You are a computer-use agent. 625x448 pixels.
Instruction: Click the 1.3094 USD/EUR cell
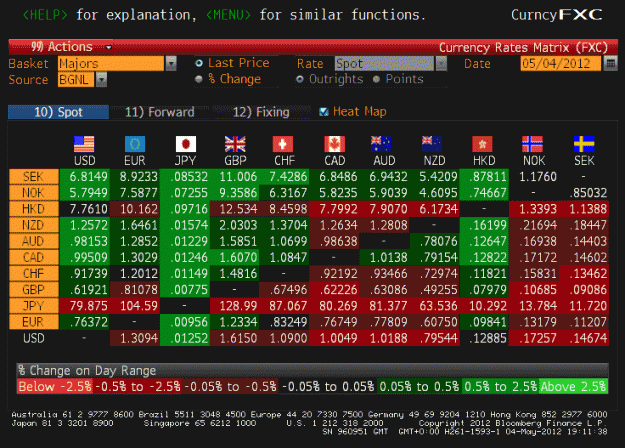(135, 338)
